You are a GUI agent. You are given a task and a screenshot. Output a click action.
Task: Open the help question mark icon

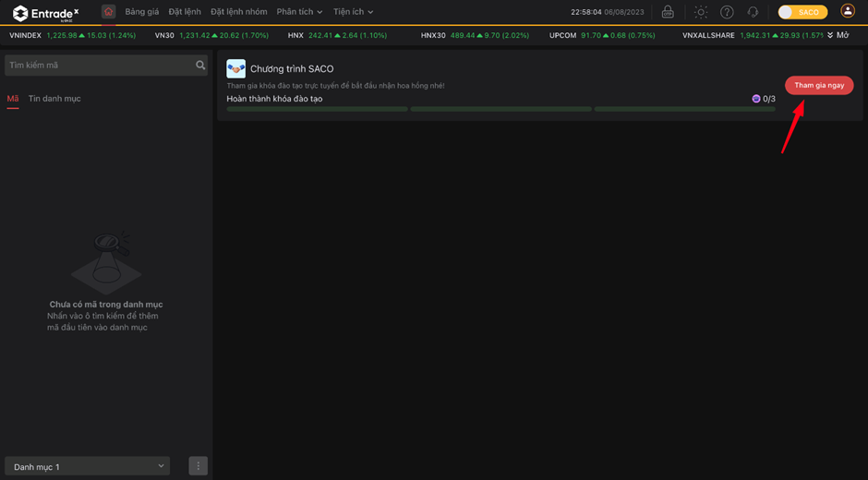[727, 12]
